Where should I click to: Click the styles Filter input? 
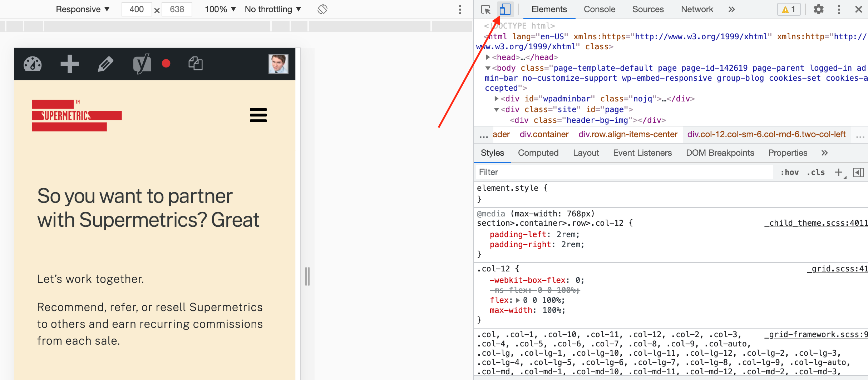click(624, 172)
